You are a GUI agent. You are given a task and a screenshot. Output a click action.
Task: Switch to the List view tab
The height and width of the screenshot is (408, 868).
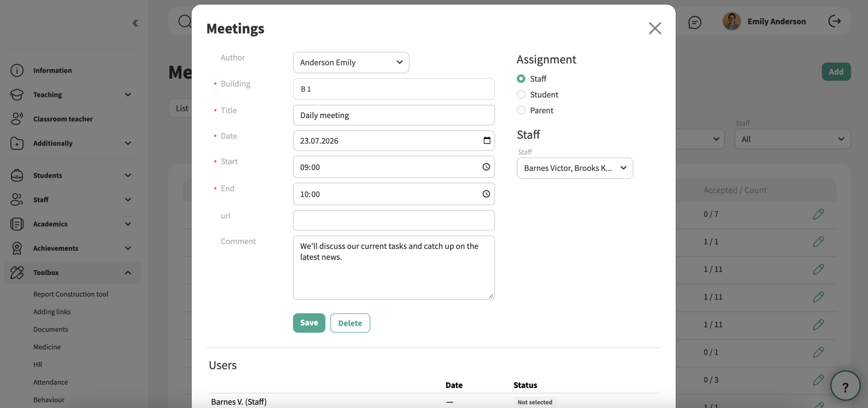point(182,108)
